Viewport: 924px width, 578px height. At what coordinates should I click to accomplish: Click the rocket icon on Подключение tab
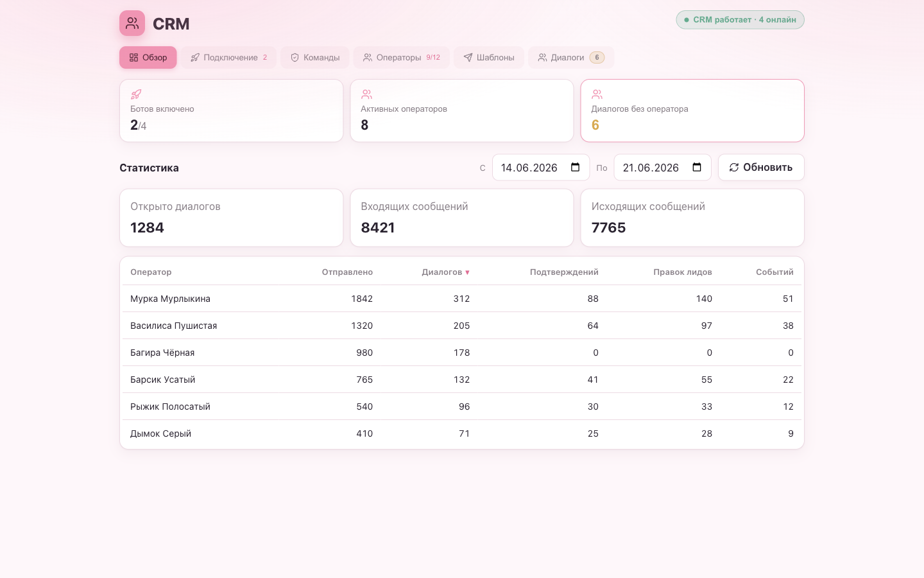[x=195, y=58]
